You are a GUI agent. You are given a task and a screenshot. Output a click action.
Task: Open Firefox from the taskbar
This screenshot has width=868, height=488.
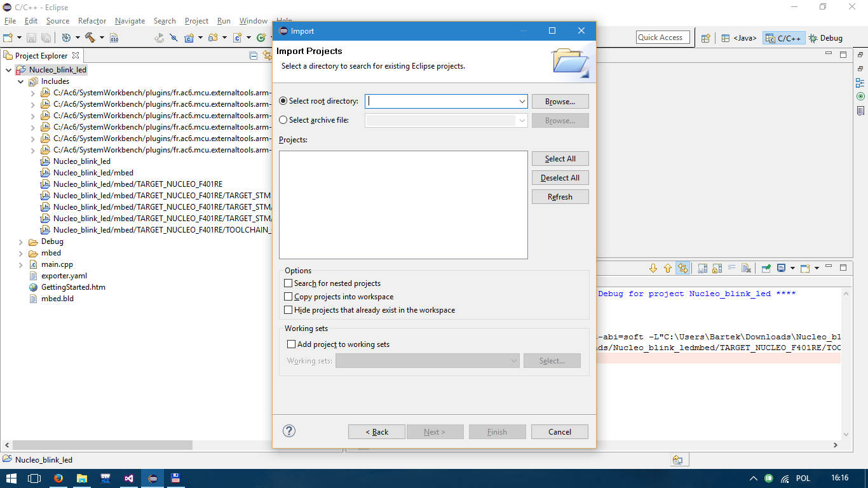click(x=58, y=478)
